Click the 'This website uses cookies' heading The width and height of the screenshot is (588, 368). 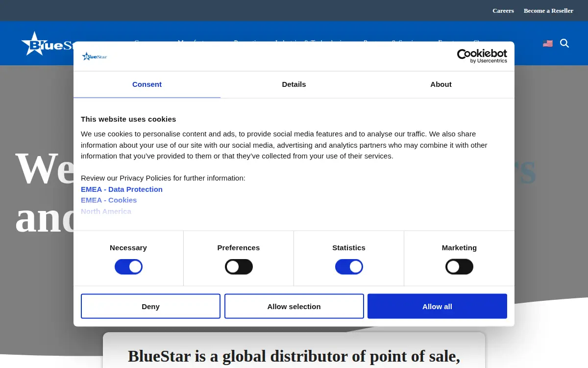coord(128,119)
